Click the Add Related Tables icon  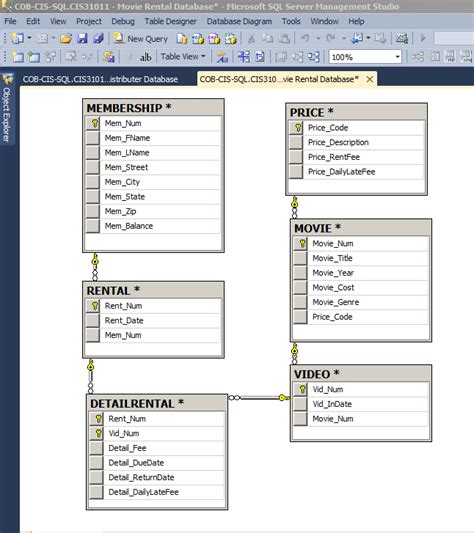point(50,57)
